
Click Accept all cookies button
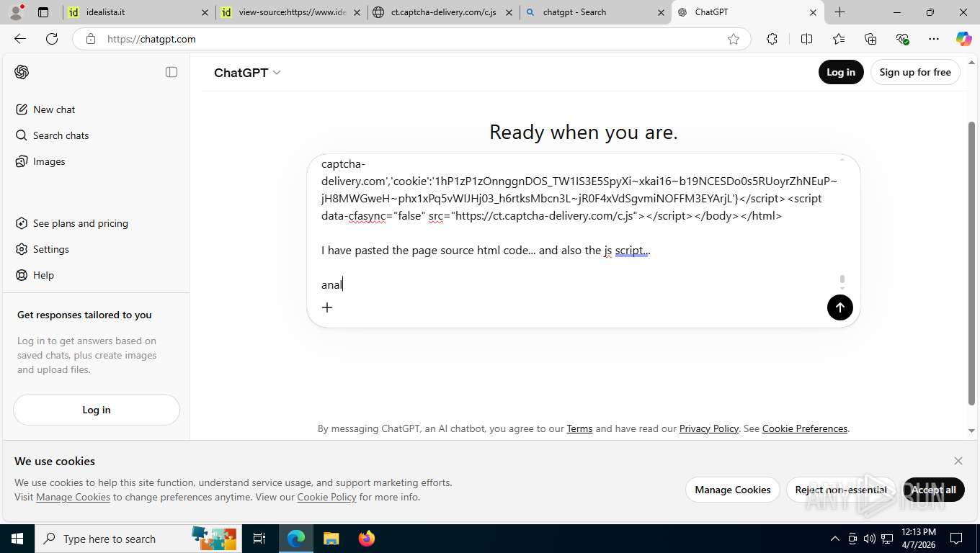933,490
